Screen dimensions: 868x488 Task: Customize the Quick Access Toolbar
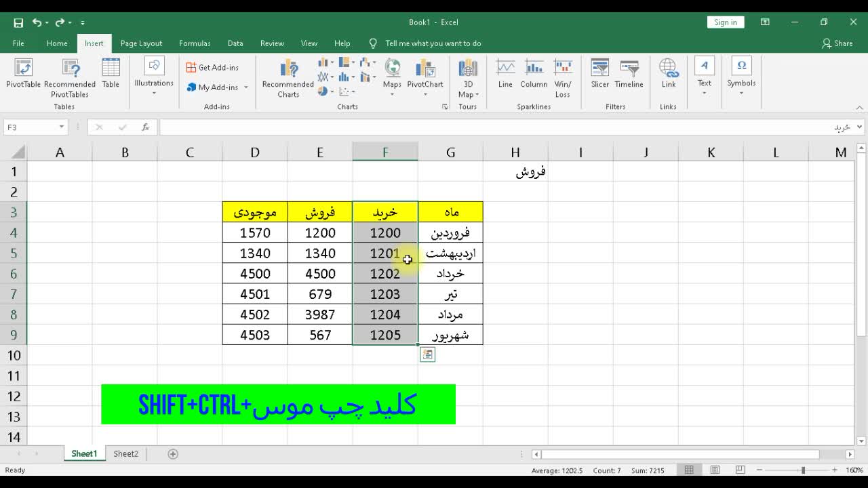tap(83, 23)
